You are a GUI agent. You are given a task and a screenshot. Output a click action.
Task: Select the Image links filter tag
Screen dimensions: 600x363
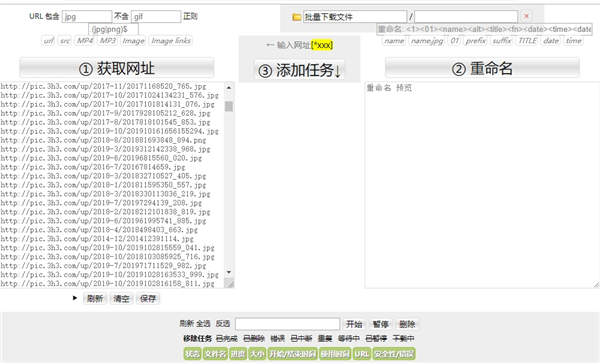[x=171, y=41]
